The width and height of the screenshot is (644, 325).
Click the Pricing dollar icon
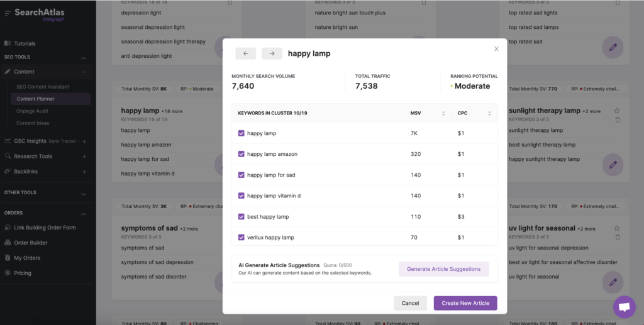(x=8, y=273)
